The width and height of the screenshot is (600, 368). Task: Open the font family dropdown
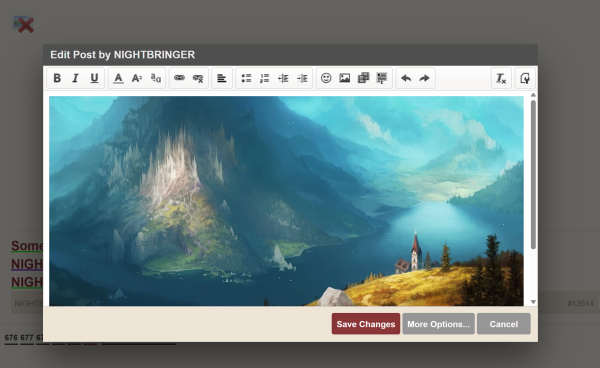coord(156,78)
